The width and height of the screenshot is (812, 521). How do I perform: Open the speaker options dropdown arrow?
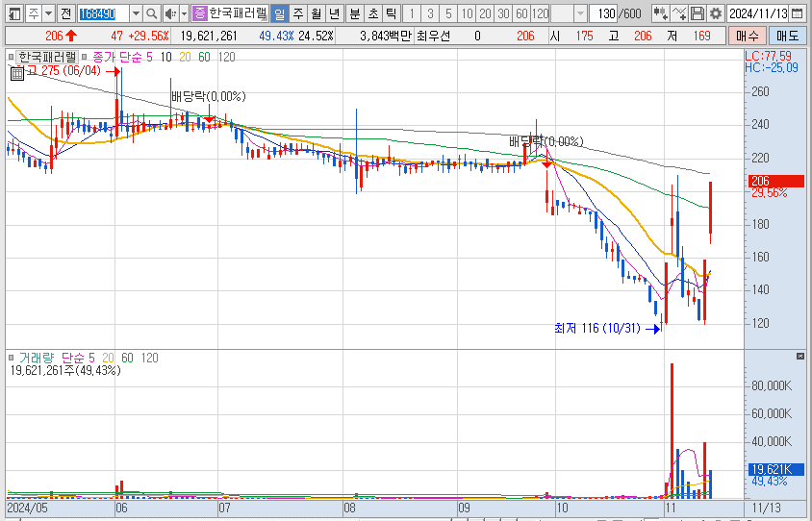tap(184, 13)
